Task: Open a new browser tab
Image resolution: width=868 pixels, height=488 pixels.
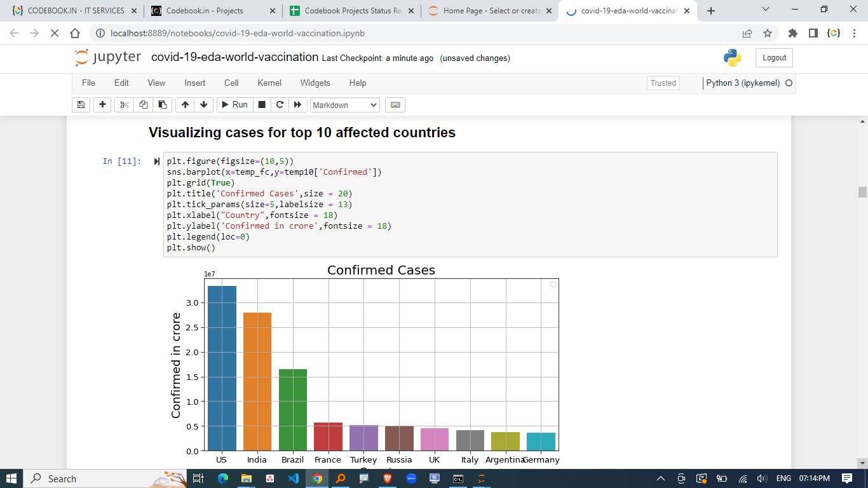Action: pos(711,11)
